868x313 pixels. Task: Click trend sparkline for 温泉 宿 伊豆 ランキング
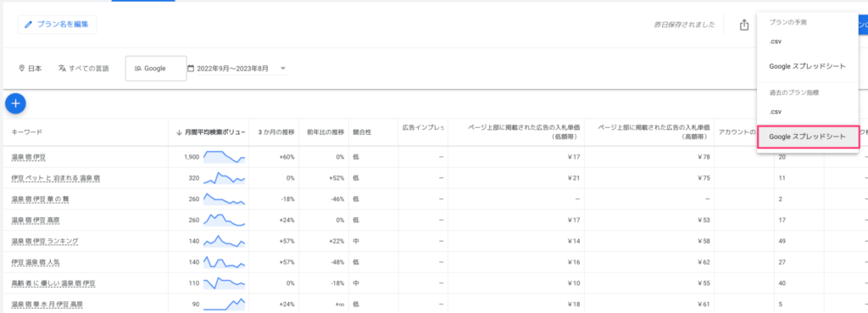[x=224, y=241]
